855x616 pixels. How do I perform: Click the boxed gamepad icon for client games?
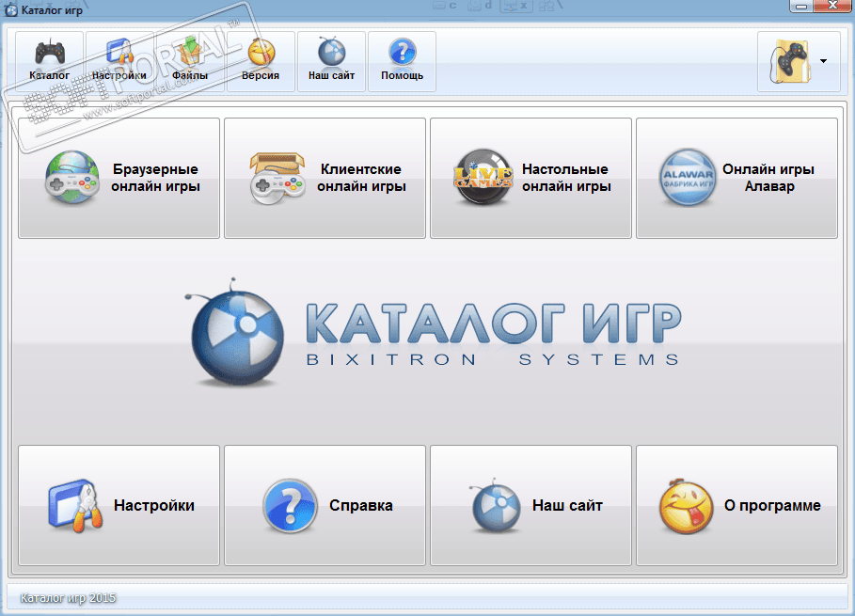[x=277, y=179]
